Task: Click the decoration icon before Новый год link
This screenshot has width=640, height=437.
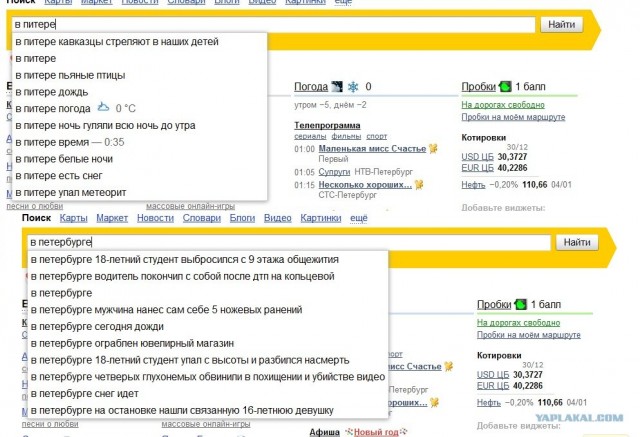Action: pos(349,431)
